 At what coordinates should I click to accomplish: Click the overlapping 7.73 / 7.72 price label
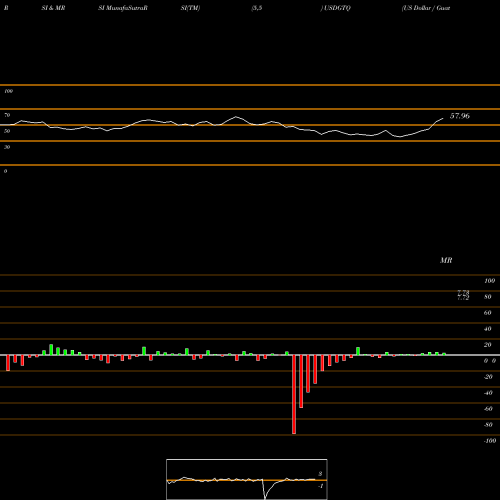[463, 295]
